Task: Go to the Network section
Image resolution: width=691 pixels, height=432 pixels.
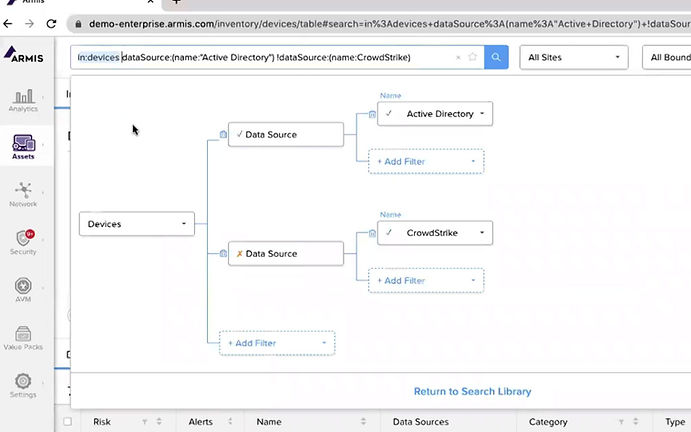Action: tap(23, 195)
